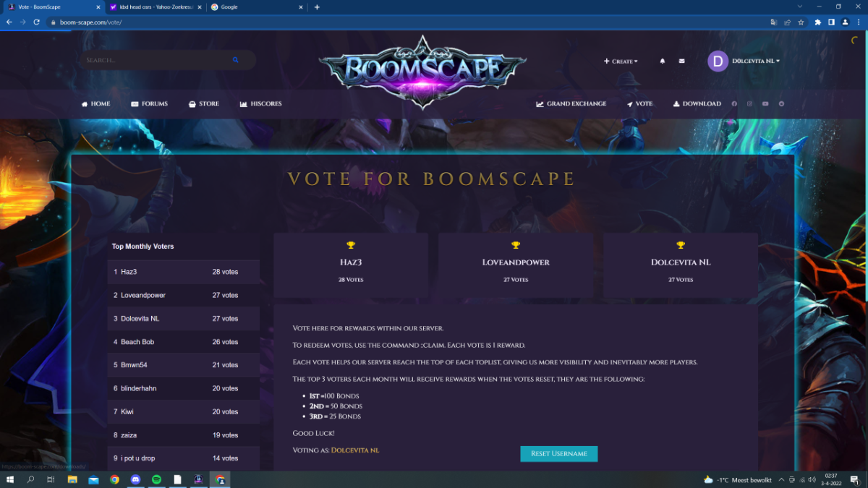Open BoomScape Instagram social icon

click(x=749, y=104)
